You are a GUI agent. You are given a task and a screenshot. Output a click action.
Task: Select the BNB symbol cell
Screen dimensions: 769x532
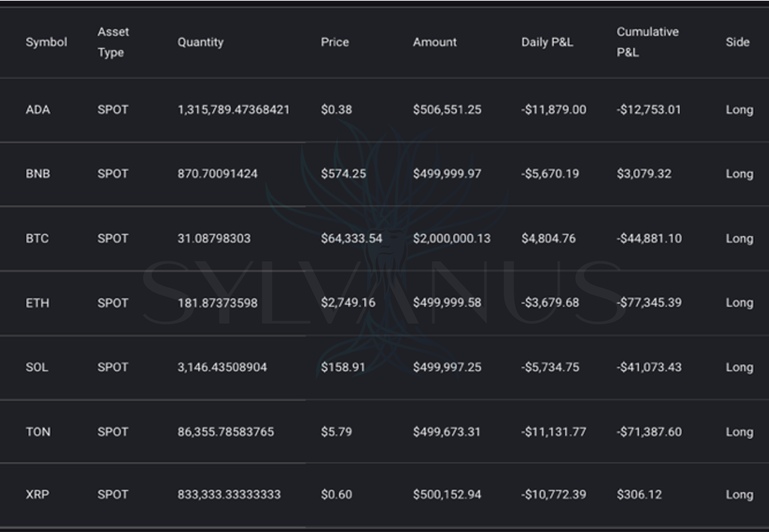coord(38,174)
